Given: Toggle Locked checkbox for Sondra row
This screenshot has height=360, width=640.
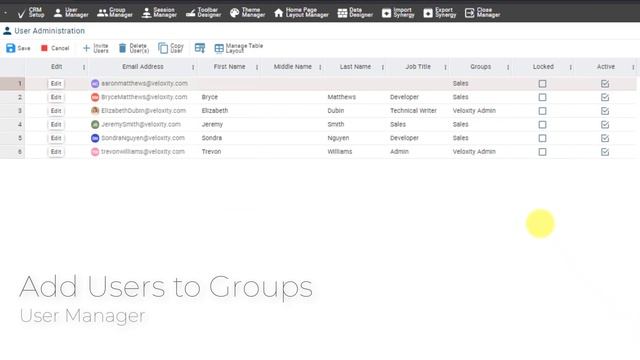Looking at the screenshot, I should pyautogui.click(x=542, y=138).
